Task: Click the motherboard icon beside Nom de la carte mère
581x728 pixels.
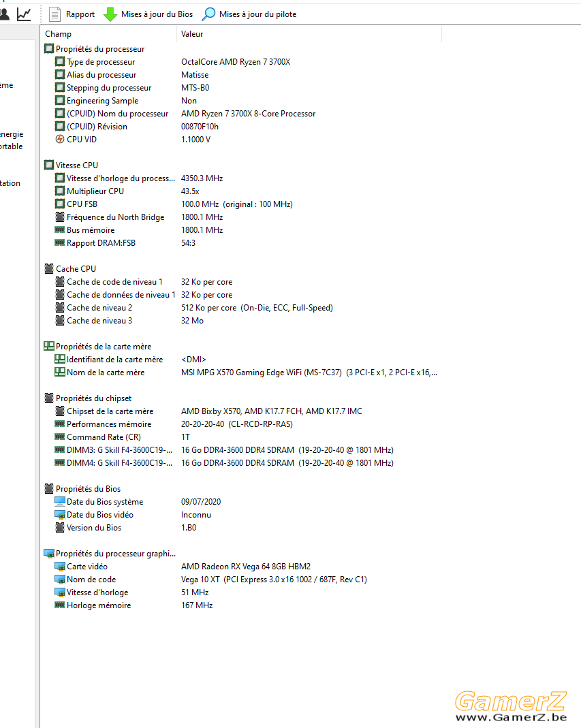Action: tap(60, 372)
